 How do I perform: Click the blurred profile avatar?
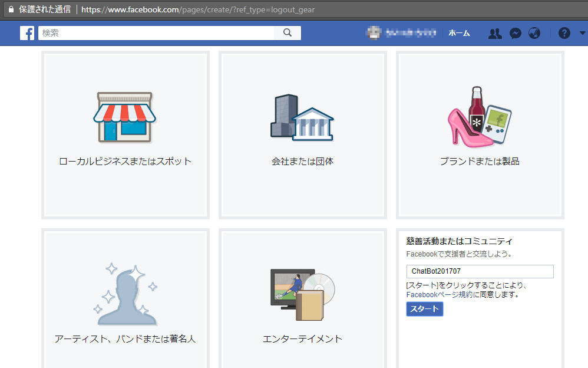tap(374, 33)
